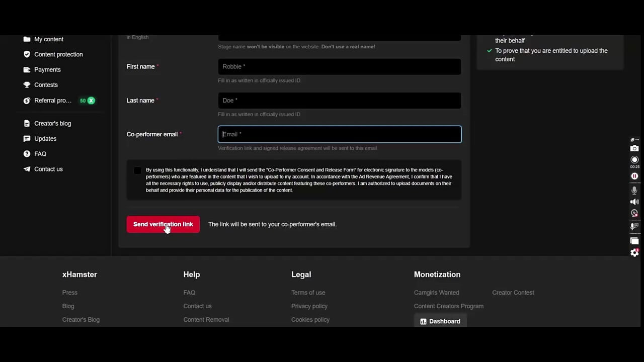The height and width of the screenshot is (362, 644).
Task: Click the 'Co-performer email' field label
Action: 152,134
